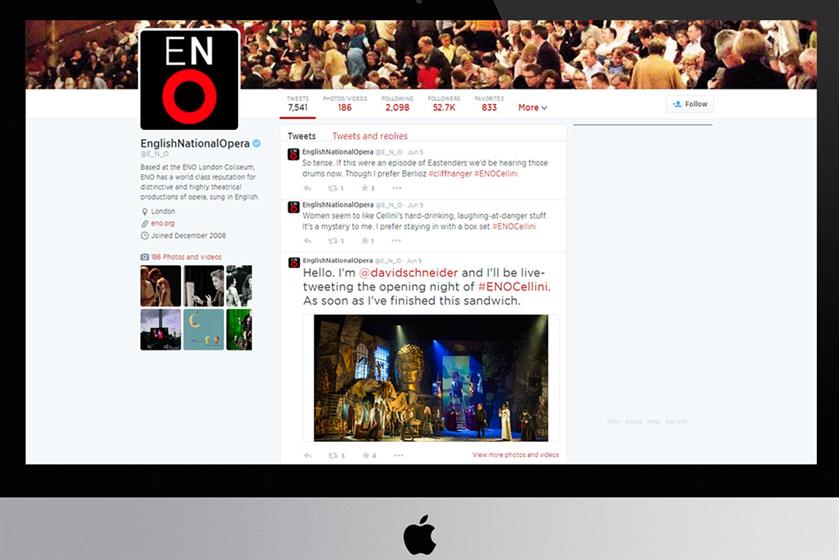Click the avatar on the Eastenders tweet
This screenshot has height=560, width=839.
point(293,155)
